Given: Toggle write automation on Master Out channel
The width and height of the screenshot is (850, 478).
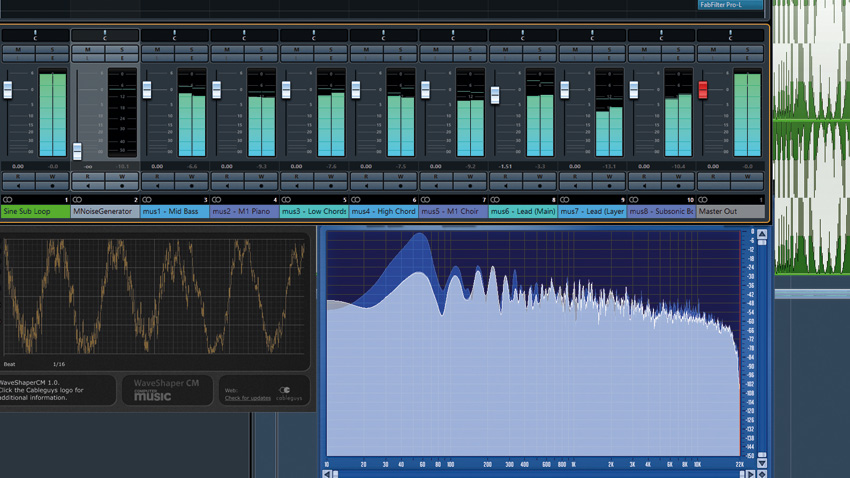Looking at the screenshot, I should tap(747, 177).
